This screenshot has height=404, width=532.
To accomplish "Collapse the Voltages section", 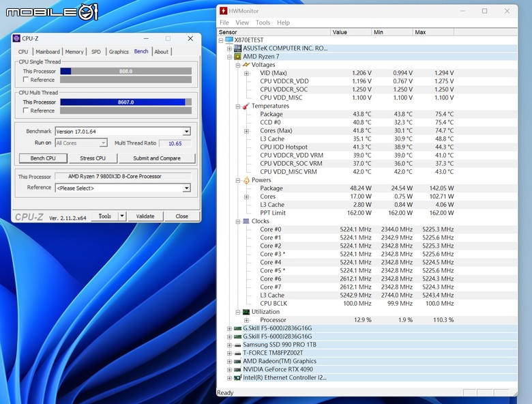I will pyautogui.click(x=238, y=66).
